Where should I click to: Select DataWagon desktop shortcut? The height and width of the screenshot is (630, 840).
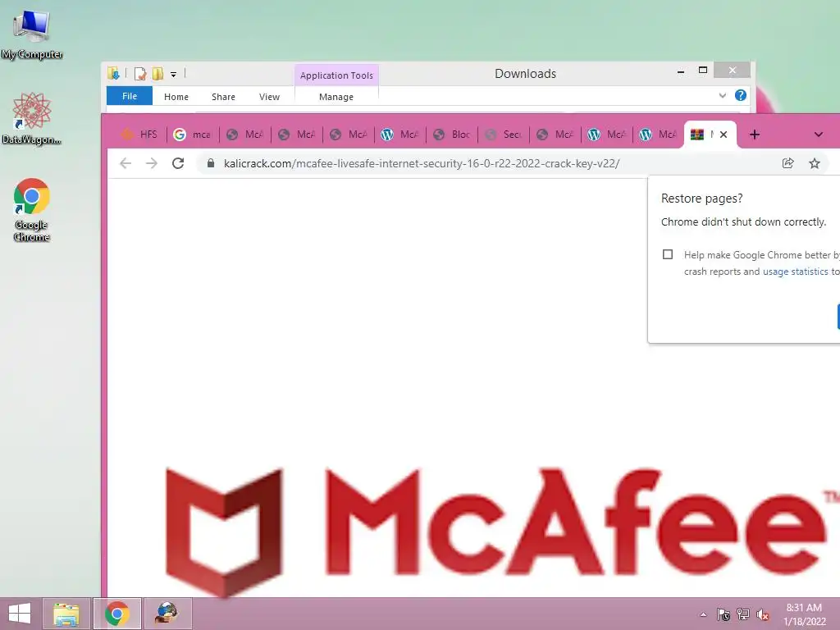(x=32, y=119)
